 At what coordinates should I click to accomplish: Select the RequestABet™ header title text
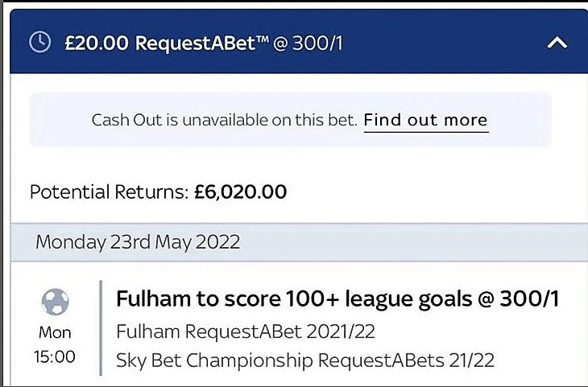coord(197,43)
